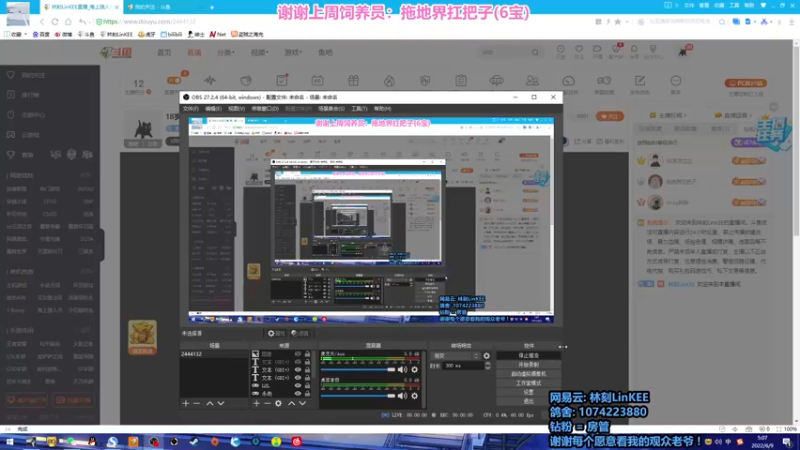Viewport: 800px width, 450px height.
Task: Add a new scene in OBS
Action: tap(186, 404)
